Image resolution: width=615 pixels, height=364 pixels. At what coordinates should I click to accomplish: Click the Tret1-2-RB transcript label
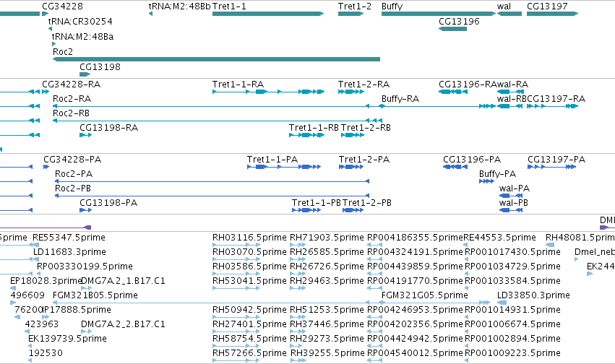tap(366, 128)
